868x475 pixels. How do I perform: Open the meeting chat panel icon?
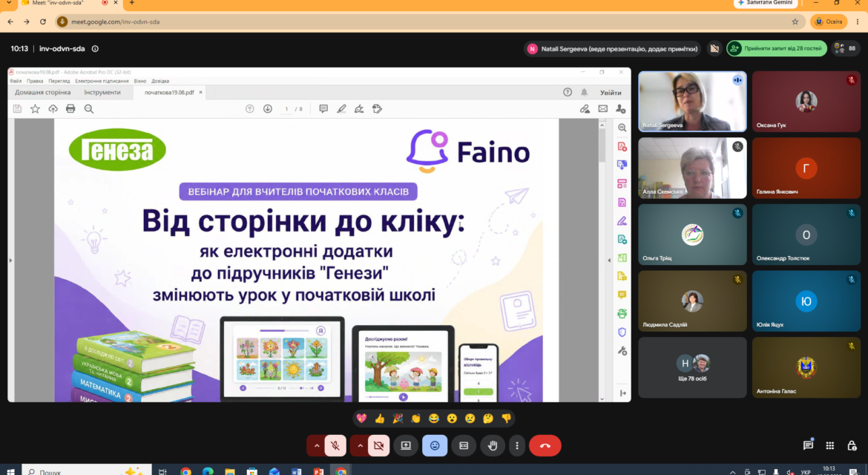(808, 445)
